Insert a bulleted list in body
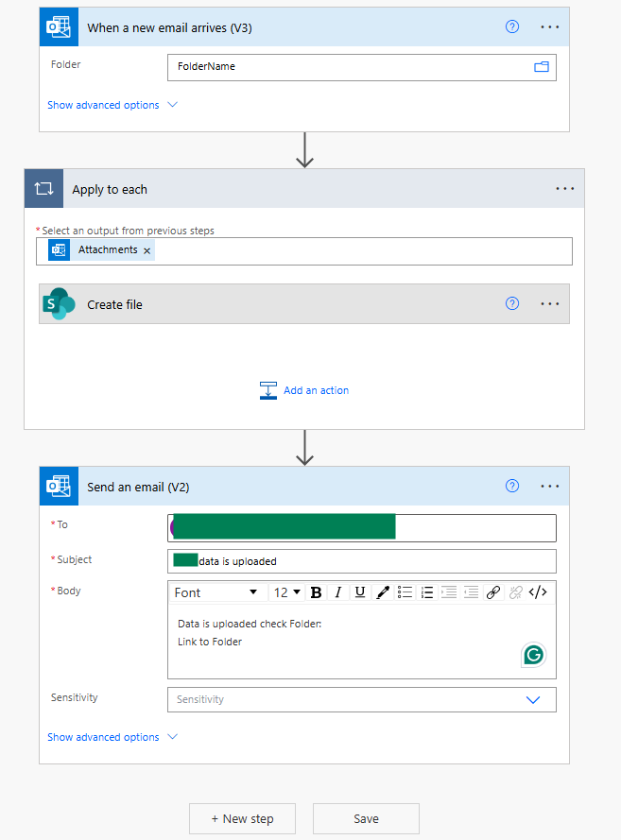The width and height of the screenshot is (621, 840). pyautogui.click(x=405, y=592)
